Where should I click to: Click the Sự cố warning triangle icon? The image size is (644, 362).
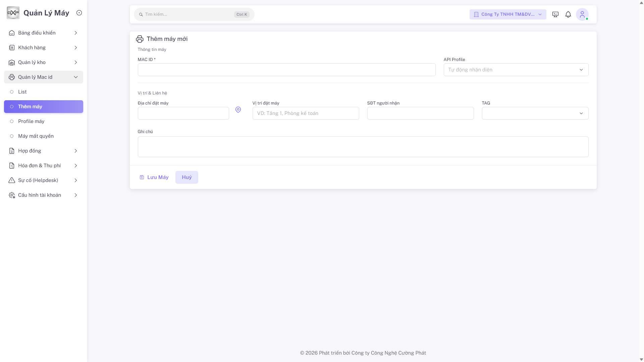pos(12,180)
